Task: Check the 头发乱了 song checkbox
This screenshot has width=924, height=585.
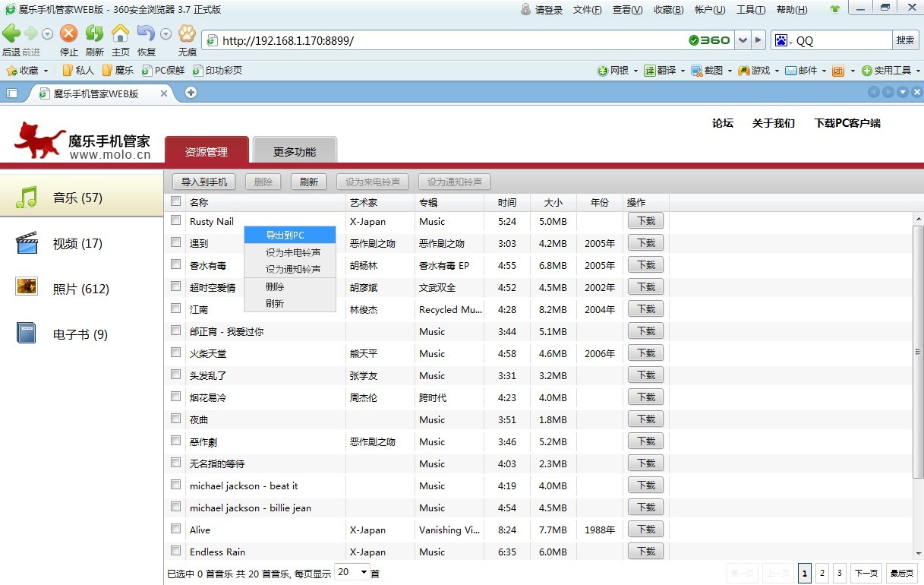Action: point(176,375)
